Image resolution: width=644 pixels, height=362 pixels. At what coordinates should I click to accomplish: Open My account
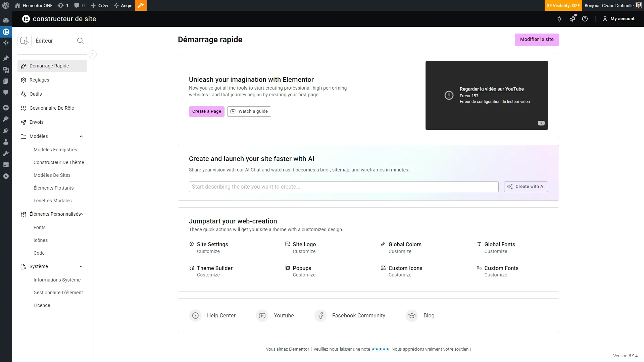[x=619, y=19]
